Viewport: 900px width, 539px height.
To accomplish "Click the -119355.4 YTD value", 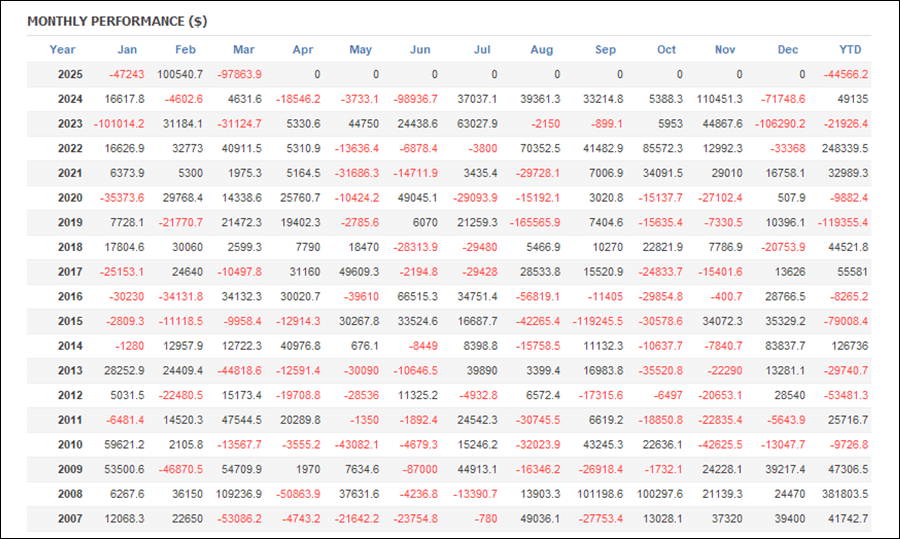I will tap(843, 223).
